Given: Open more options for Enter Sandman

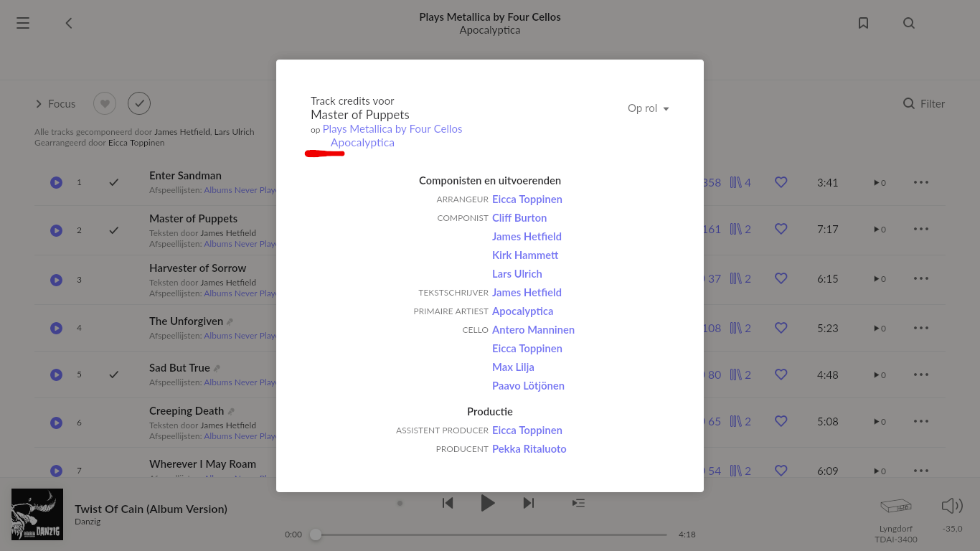Looking at the screenshot, I should pos(921,182).
